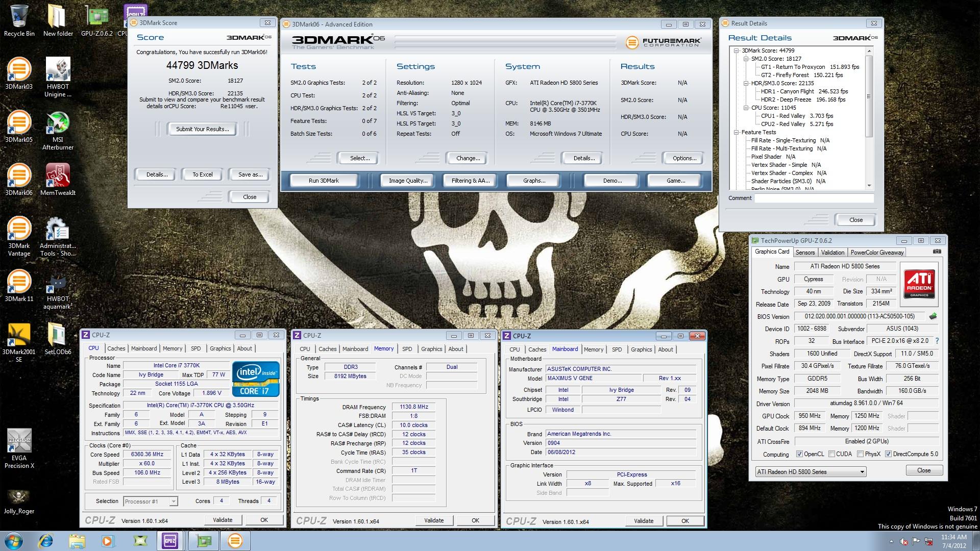Open the PowerColor Giveaway tab
This screenshot has height=551, width=980.
pyautogui.click(x=877, y=253)
